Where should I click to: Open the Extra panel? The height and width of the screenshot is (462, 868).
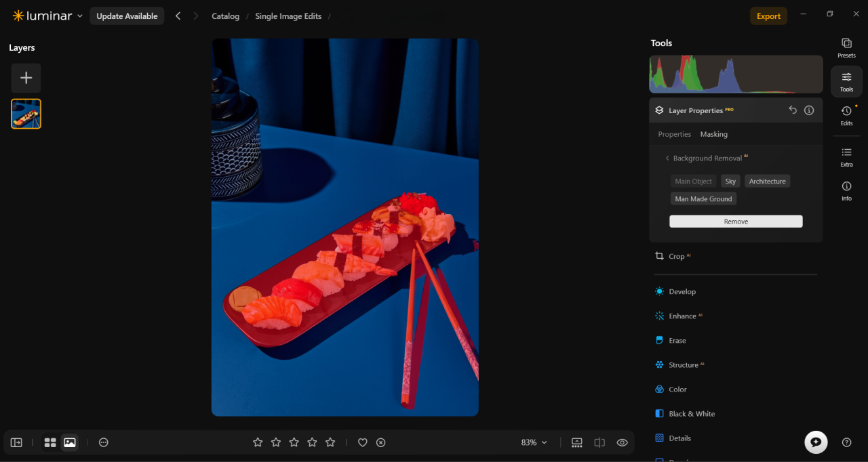click(846, 157)
